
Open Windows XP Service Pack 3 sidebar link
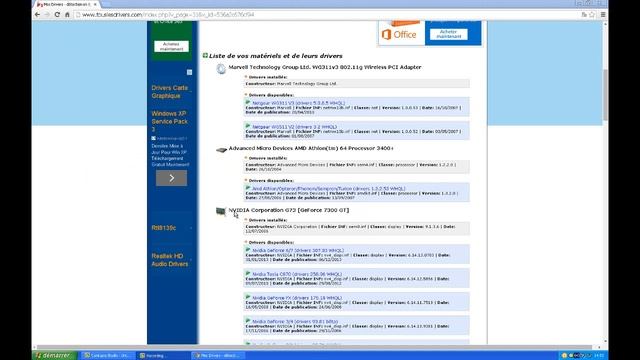point(169,121)
